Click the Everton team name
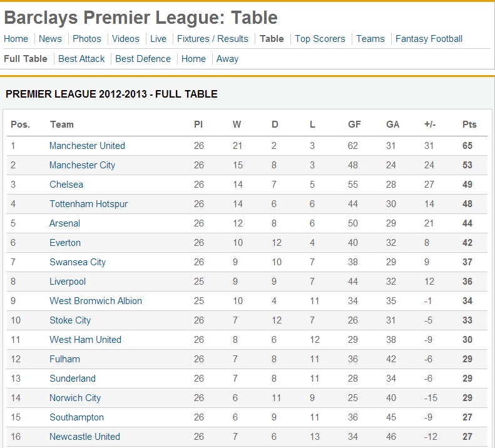The height and width of the screenshot is (448, 495). (x=65, y=243)
